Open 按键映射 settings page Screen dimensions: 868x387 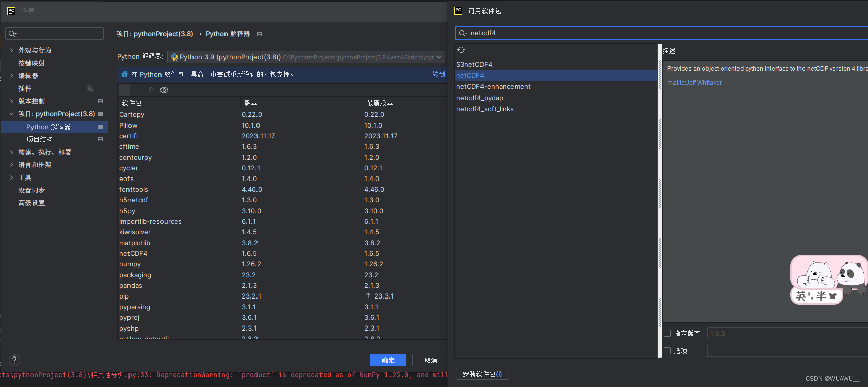[31, 63]
